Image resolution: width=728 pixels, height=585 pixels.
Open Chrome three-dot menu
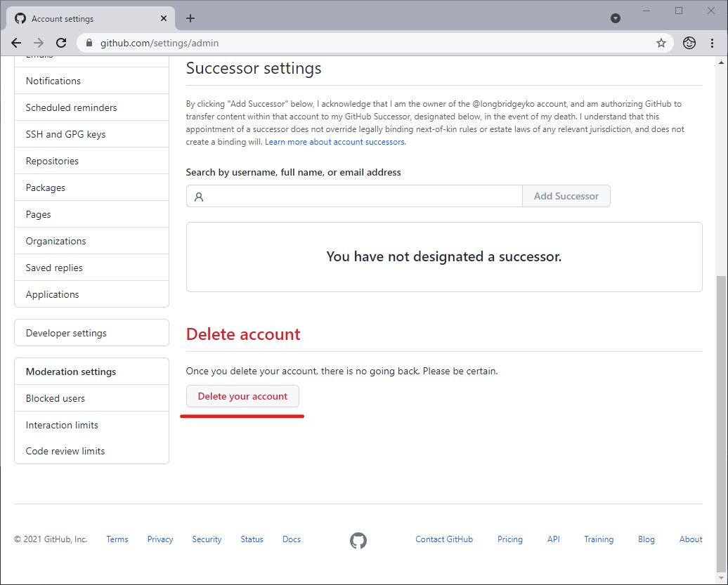713,43
